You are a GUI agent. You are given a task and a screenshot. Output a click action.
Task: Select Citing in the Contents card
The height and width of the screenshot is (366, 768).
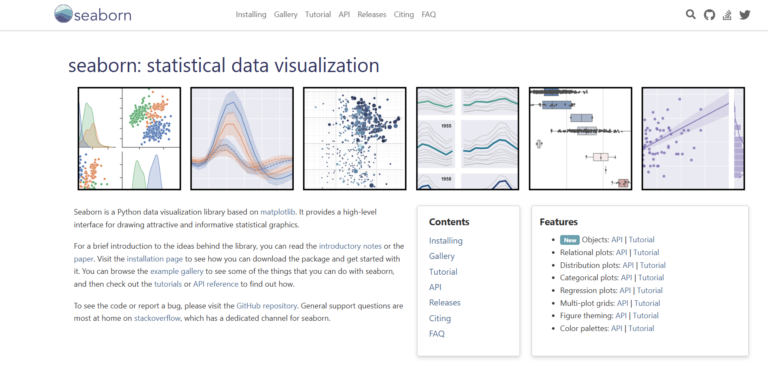point(440,318)
